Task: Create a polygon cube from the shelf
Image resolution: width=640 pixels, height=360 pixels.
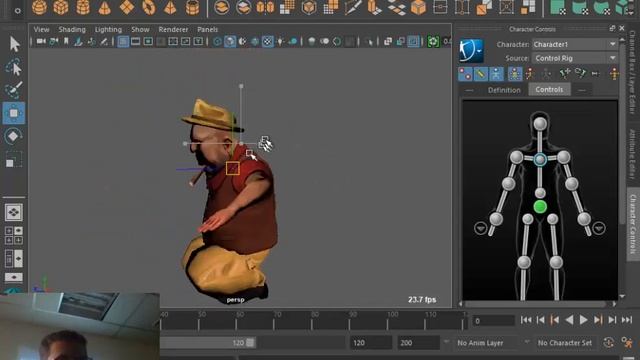Action: point(61,7)
